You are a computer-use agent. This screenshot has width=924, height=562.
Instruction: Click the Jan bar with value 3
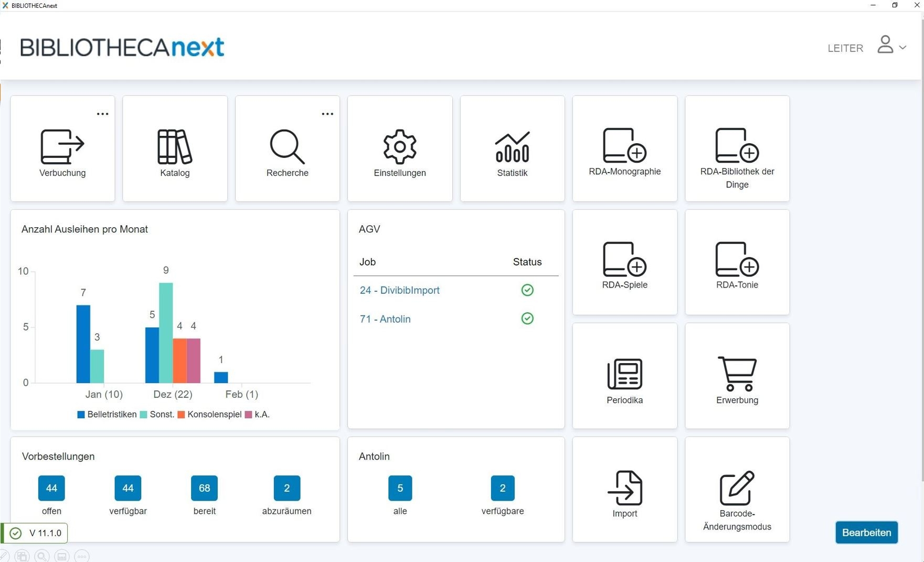[x=97, y=366]
